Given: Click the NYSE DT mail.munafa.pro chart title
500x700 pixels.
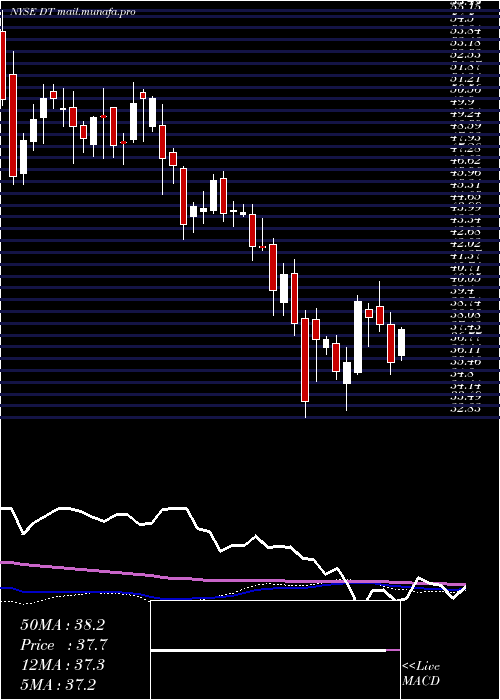Looking at the screenshot, I should point(71,12).
